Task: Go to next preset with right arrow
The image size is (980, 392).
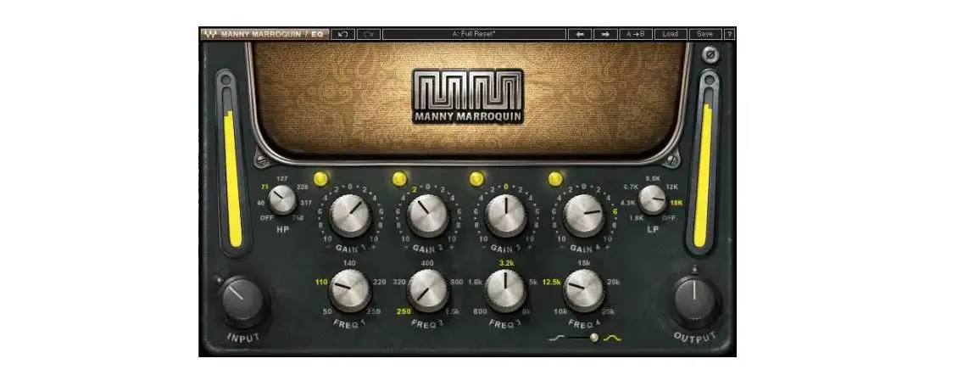Action: (x=605, y=35)
